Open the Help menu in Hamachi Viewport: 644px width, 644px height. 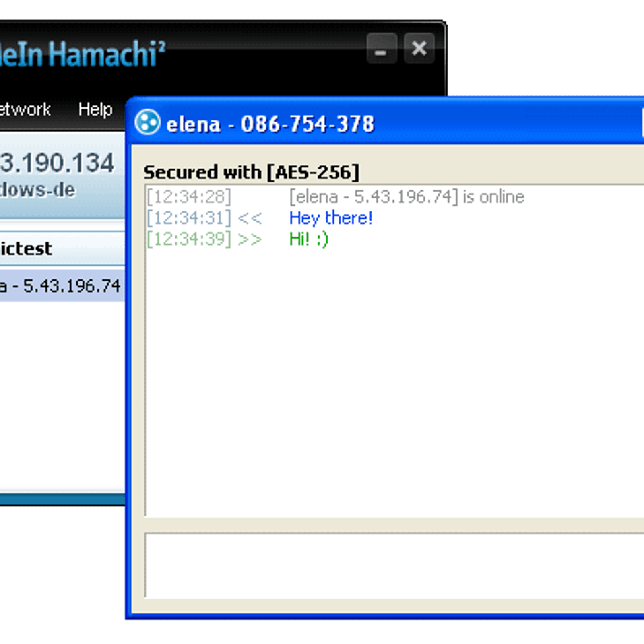pos(95,109)
